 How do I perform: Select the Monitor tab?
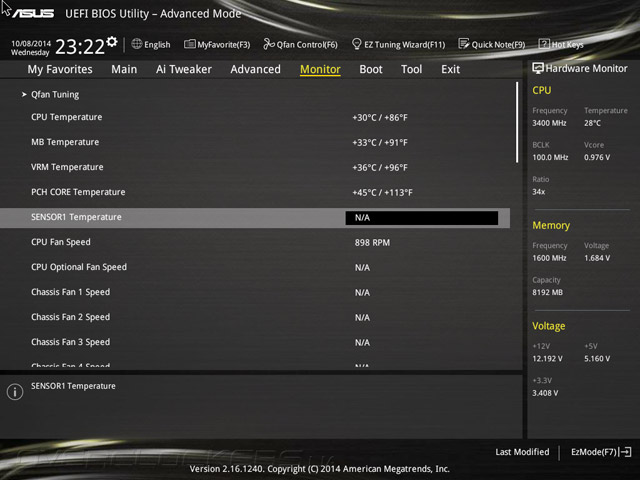point(320,69)
